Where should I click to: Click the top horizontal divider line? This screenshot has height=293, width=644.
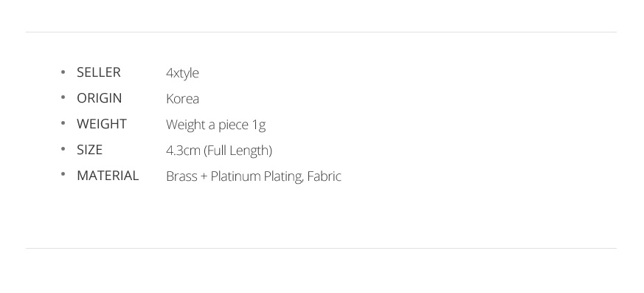coord(321,32)
